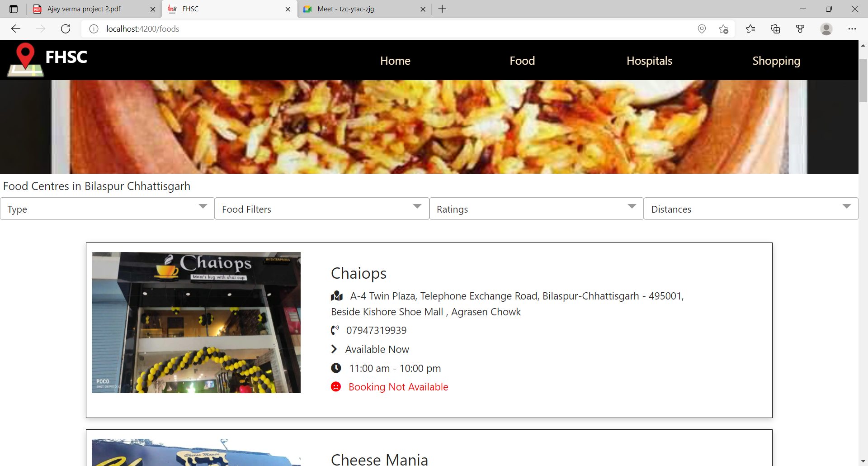Click the location icon beside Chaiops address
This screenshot has width=868, height=466.
point(336,295)
